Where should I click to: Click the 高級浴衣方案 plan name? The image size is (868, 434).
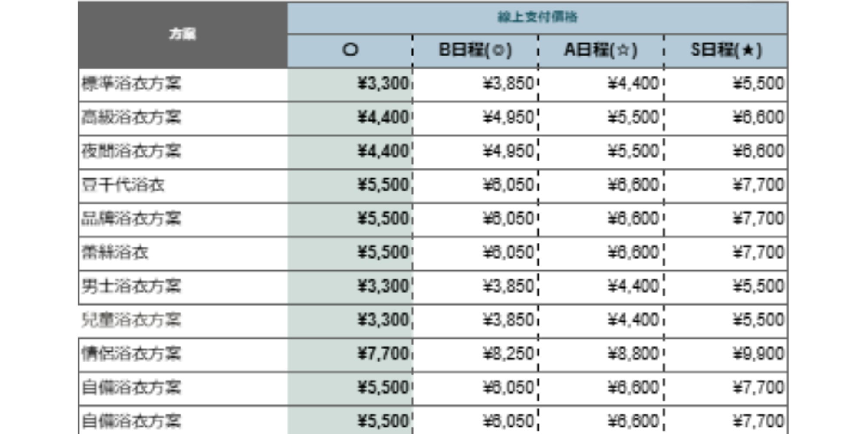coord(131,118)
